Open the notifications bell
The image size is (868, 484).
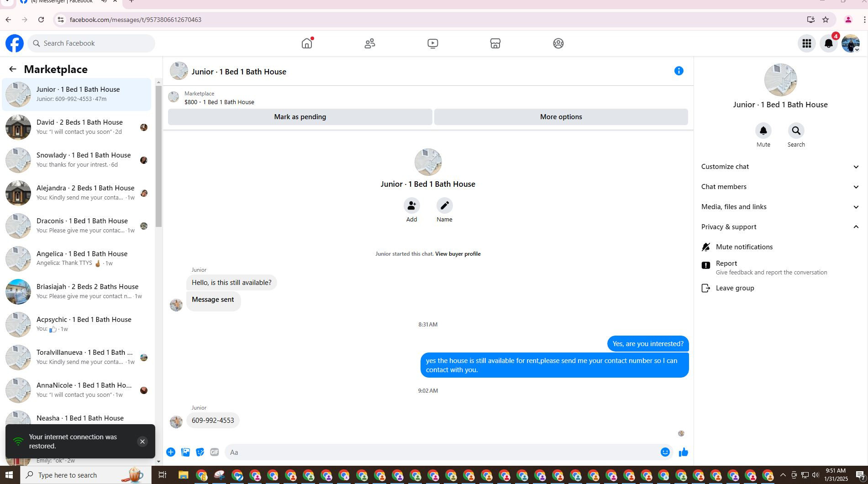pyautogui.click(x=829, y=43)
